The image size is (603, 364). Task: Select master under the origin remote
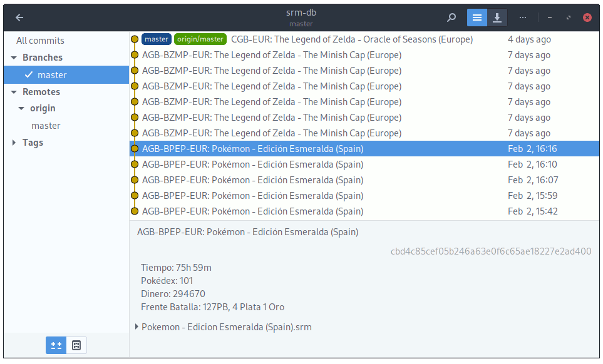pyautogui.click(x=46, y=125)
